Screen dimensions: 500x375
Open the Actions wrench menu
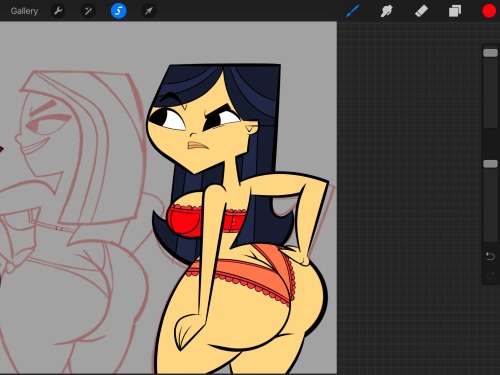[x=58, y=11]
